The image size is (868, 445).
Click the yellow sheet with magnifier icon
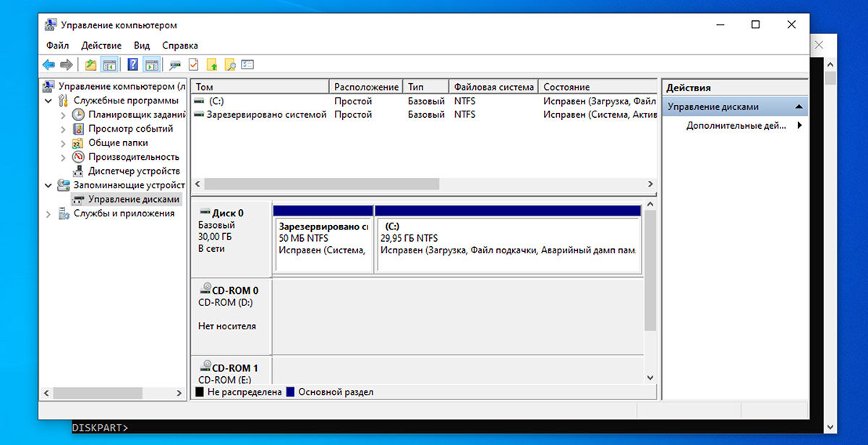(x=230, y=65)
